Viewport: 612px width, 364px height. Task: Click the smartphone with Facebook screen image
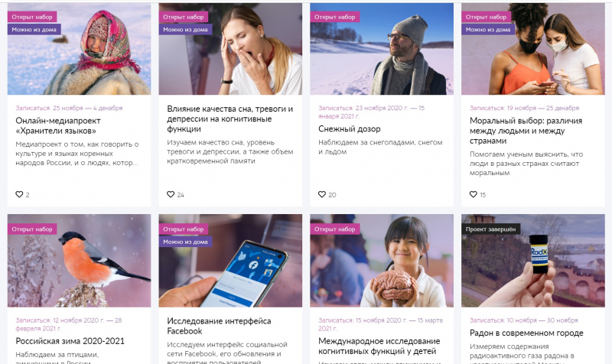coord(230,261)
